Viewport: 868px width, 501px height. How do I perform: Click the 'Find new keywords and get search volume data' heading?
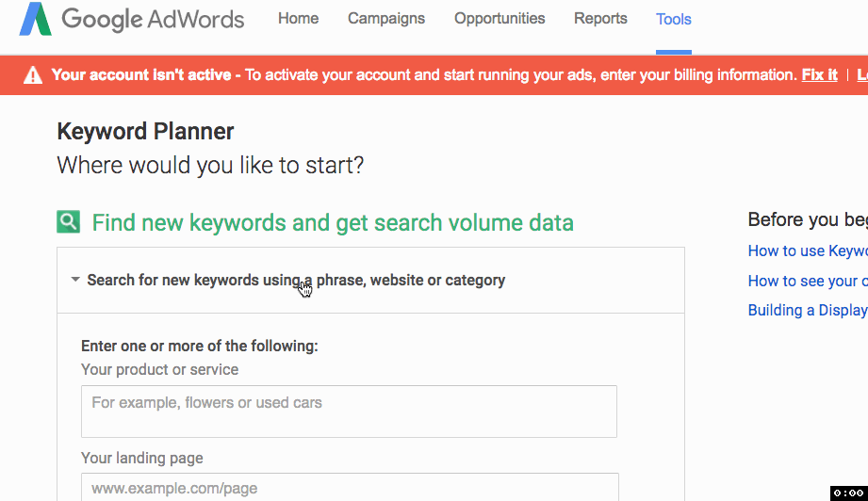[x=333, y=223]
